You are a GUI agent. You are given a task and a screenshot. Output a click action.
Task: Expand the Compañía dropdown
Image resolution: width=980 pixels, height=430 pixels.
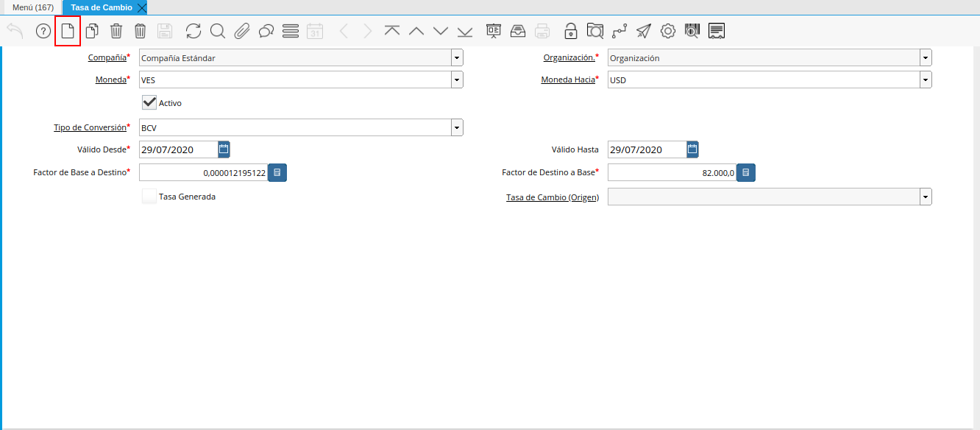coord(457,57)
